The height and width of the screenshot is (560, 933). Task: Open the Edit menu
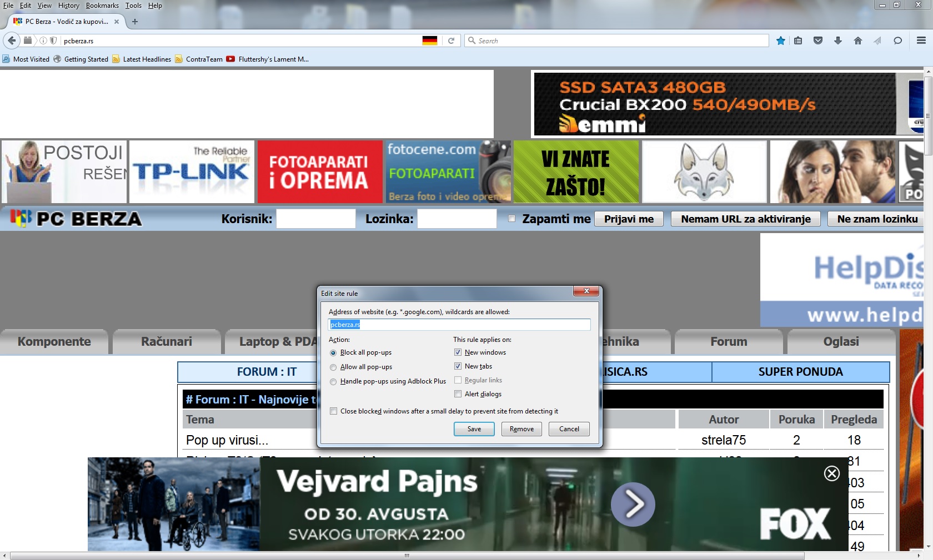point(26,6)
